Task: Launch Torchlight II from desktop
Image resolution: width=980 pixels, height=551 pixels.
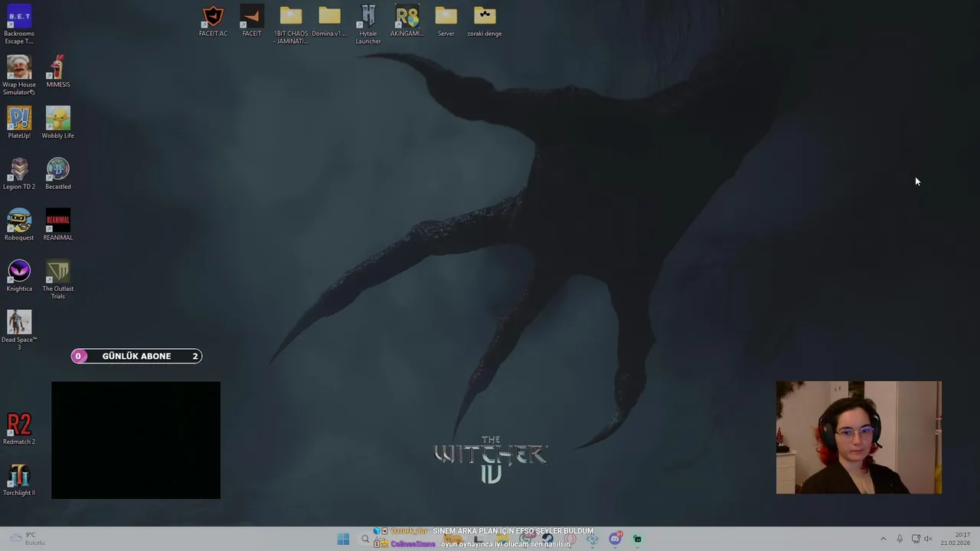Action: pos(19,480)
